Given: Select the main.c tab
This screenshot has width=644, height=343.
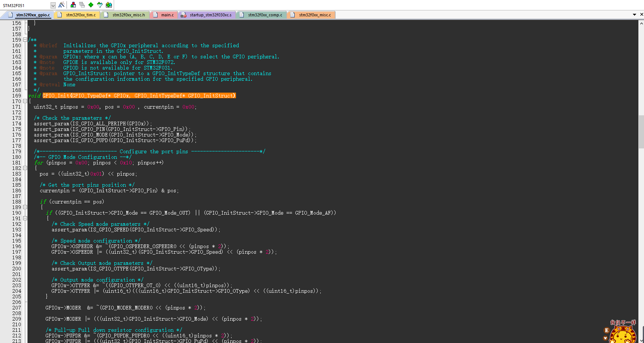Looking at the screenshot, I should 164,15.
